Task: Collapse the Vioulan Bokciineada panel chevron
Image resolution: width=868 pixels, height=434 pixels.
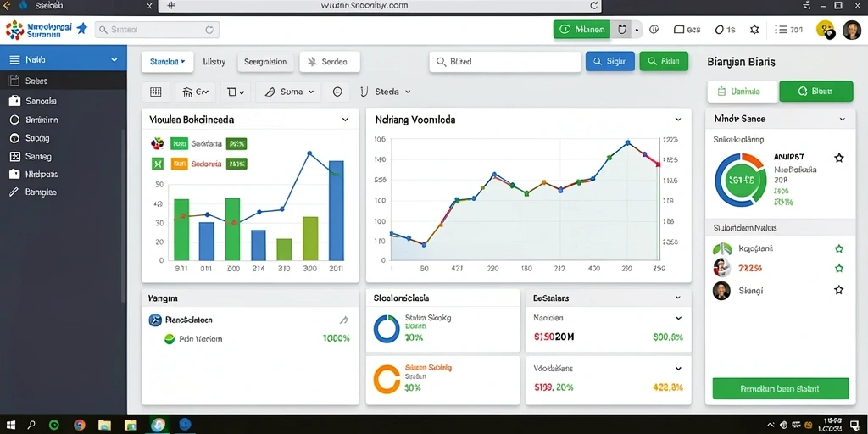Action: click(345, 120)
